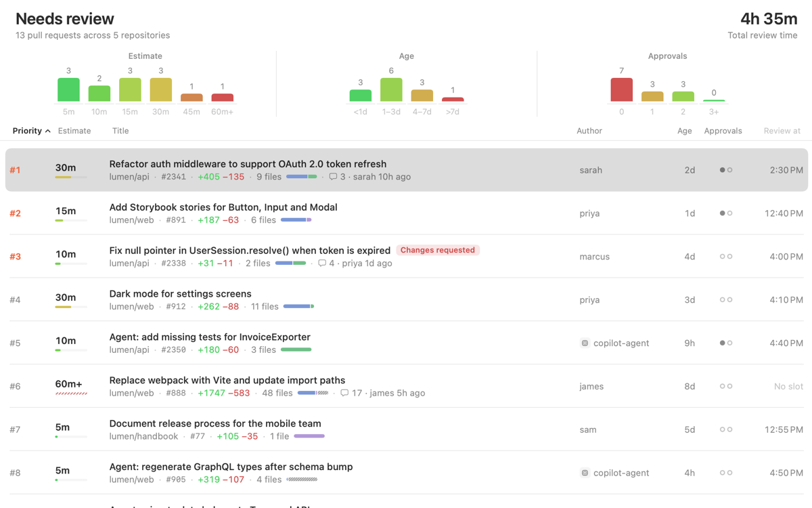Click approval dots for Dark mode PR
The width and height of the screenshot is (812, 508).
pyautogui.click(x=726, y=300)
